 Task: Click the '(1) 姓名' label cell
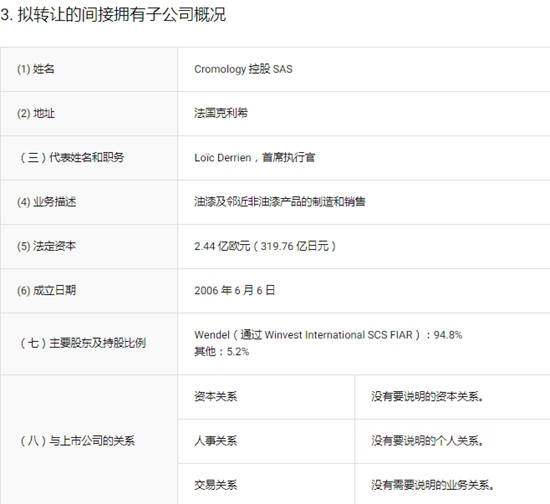(x=89, y=69)
